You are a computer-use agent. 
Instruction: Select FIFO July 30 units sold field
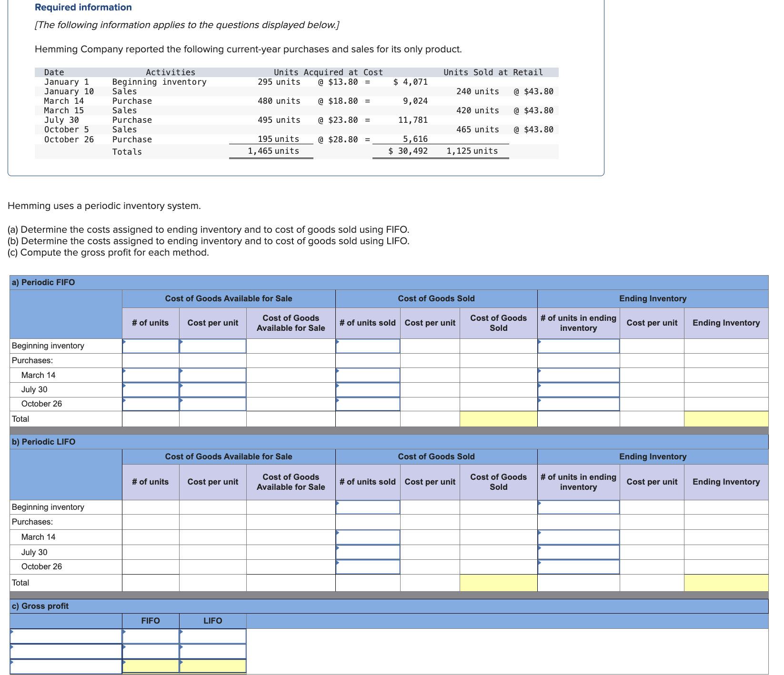pos(368,390)
